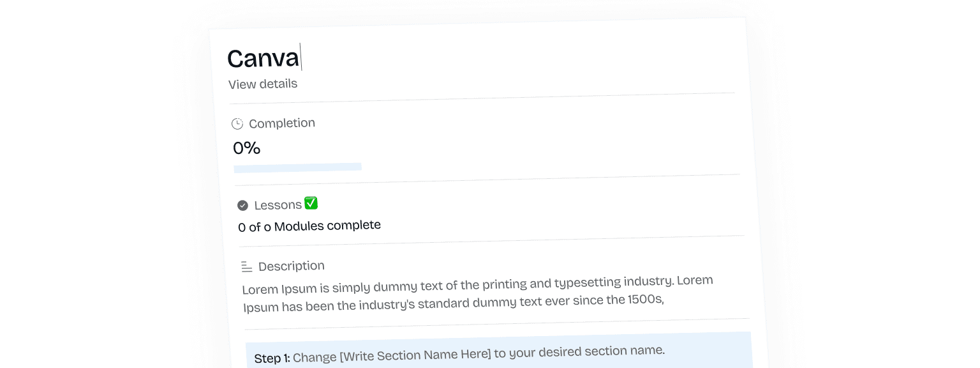Click the bold "Step 1:" label
Viewport: 980px width, 368px height.
click(x=272, y=358)
